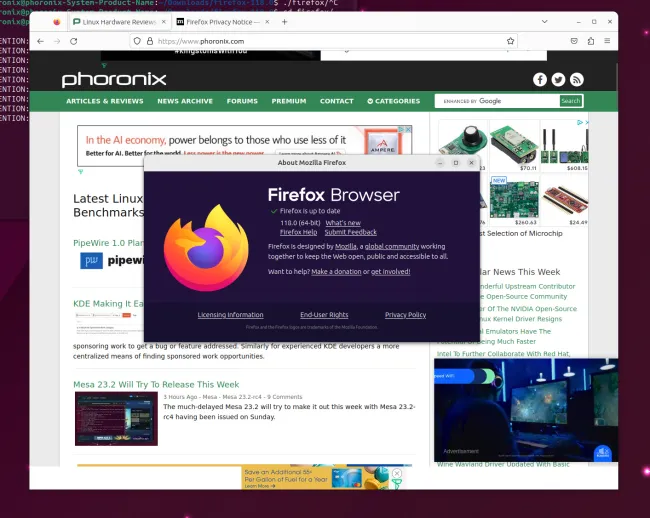Click get involved! link
Image resolution: width=650 pixels, height=518 pixels.
point(390,272)
